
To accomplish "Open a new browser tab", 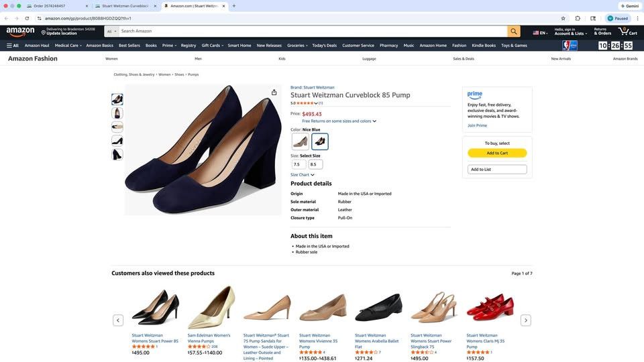I will 234,6.
